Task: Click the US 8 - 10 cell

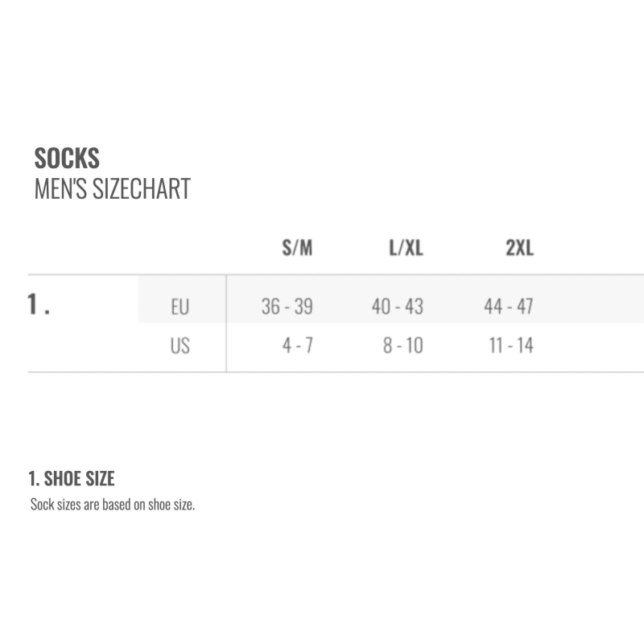Action: tap(403, 345)
